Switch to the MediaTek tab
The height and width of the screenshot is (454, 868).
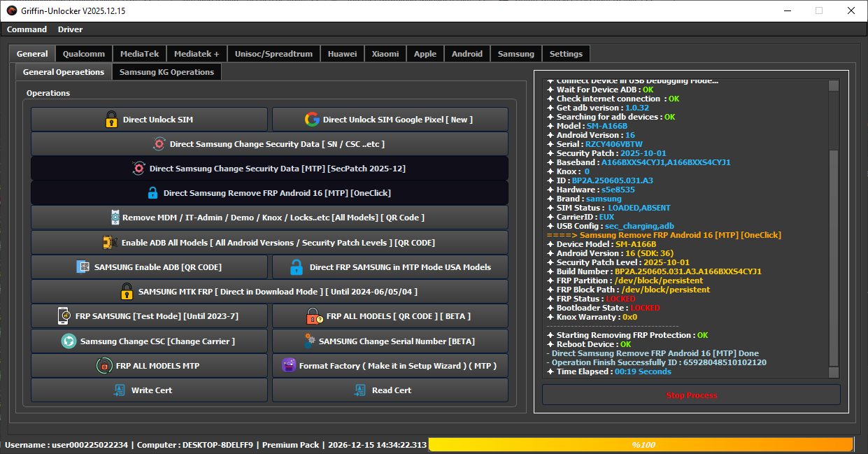click(139, 54)
